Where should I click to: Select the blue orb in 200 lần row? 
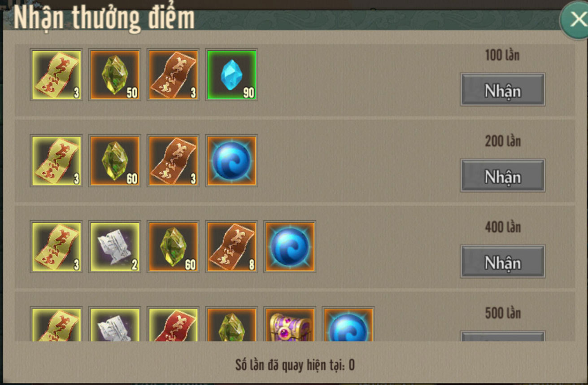click(231, 161)
